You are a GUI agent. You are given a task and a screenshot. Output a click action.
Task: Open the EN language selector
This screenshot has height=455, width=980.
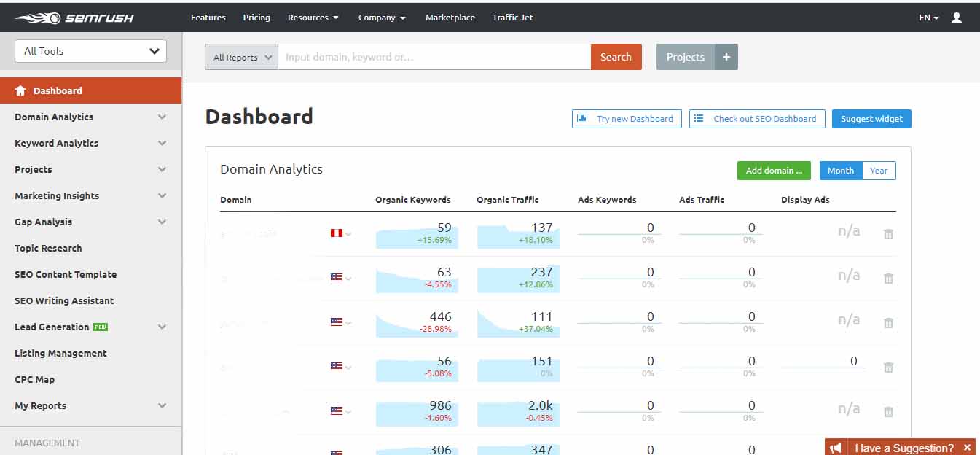tap(929, 17)
